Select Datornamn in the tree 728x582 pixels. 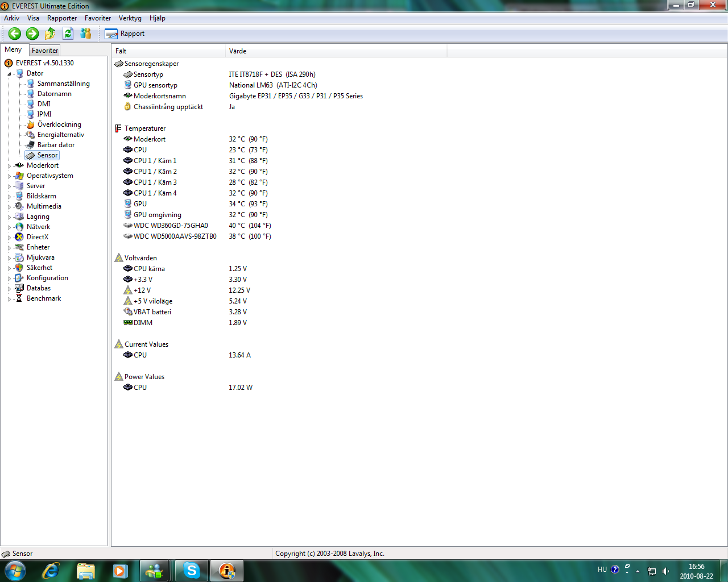[55, 94]
